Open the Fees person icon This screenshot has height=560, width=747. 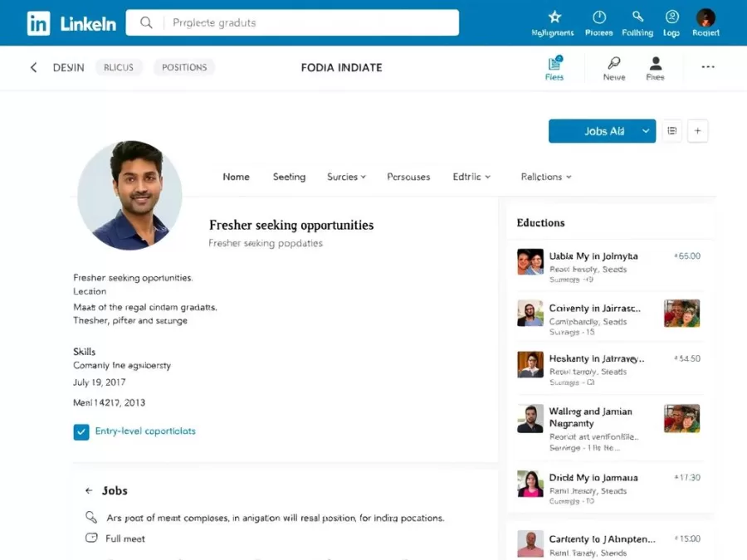(x=655, y=62)
